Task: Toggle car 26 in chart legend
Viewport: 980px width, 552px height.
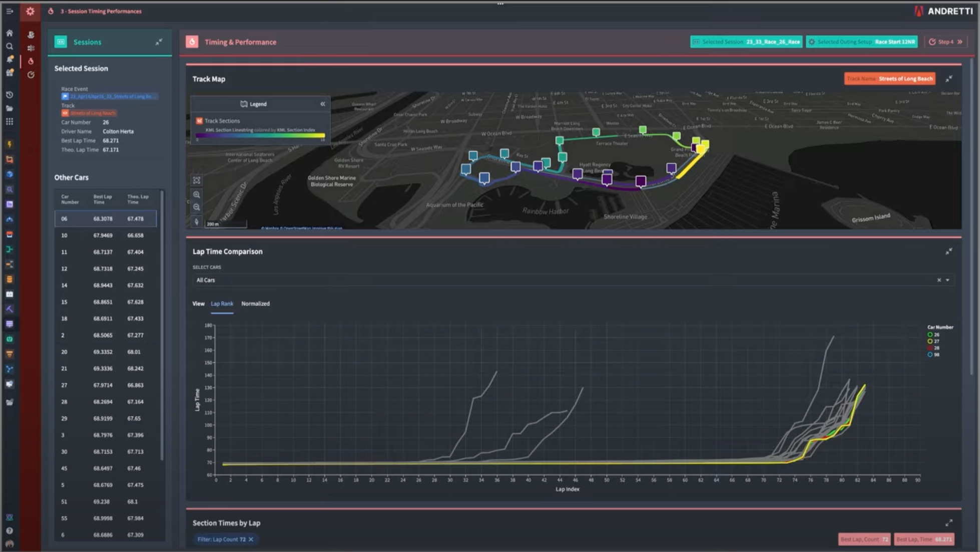Action: [933, 335]
